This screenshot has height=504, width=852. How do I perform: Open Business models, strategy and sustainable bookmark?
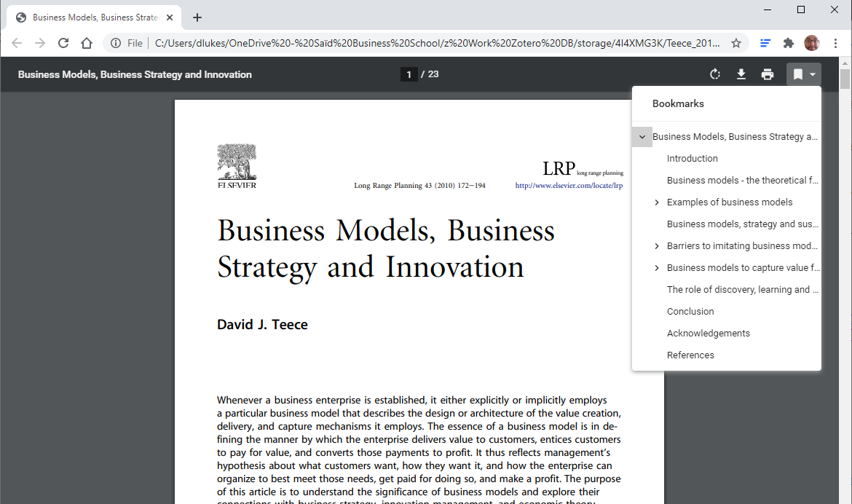pyautogui.click(x=742, y=224)
